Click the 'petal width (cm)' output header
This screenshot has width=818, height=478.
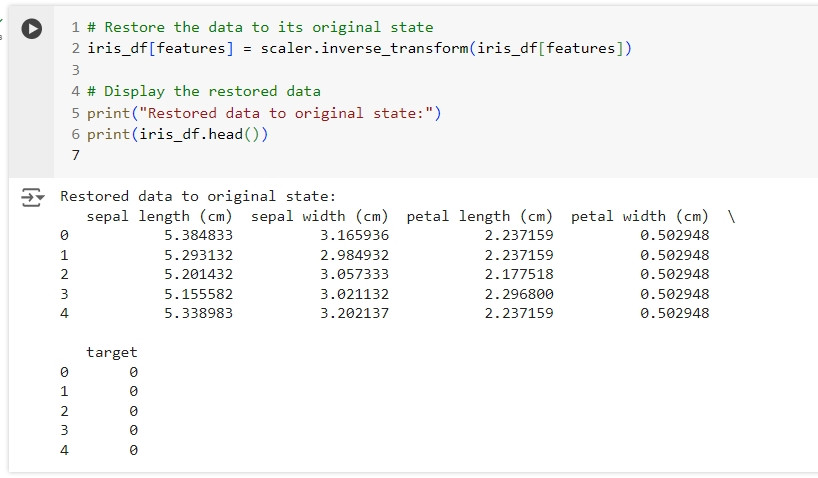640,216
